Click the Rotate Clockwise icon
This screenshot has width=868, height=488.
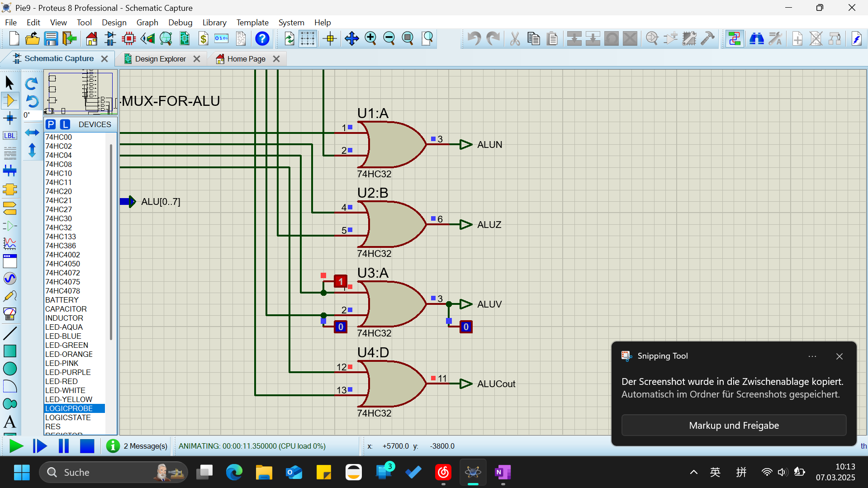(x=32, y=84)
